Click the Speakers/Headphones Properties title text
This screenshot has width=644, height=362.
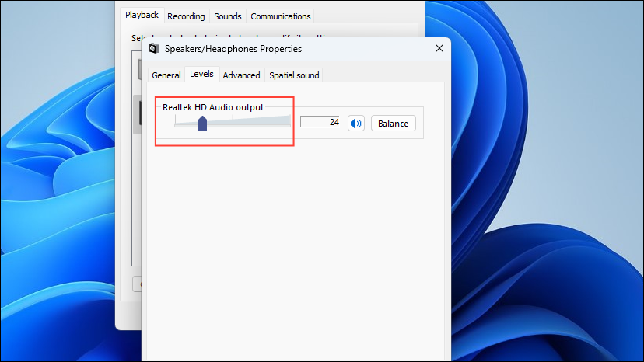pos(233,49)
